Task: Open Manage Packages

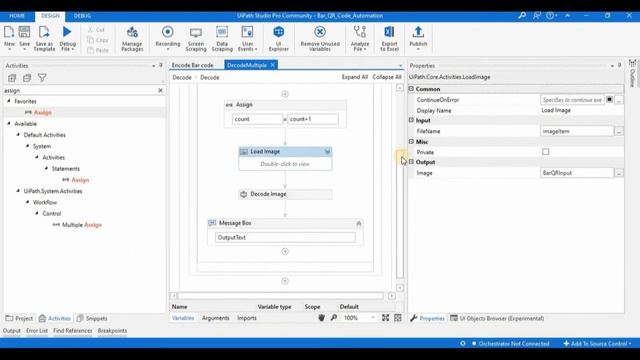Action: 132,38
